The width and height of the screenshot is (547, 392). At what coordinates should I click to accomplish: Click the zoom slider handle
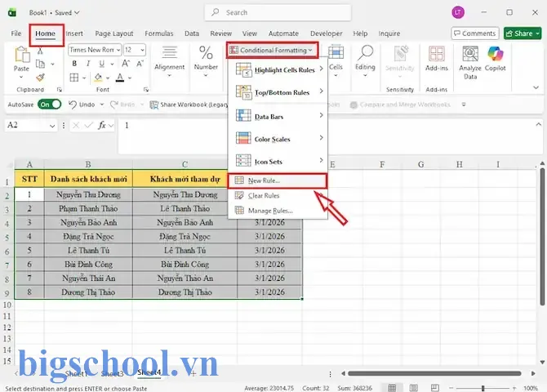[x=483, y=388]
